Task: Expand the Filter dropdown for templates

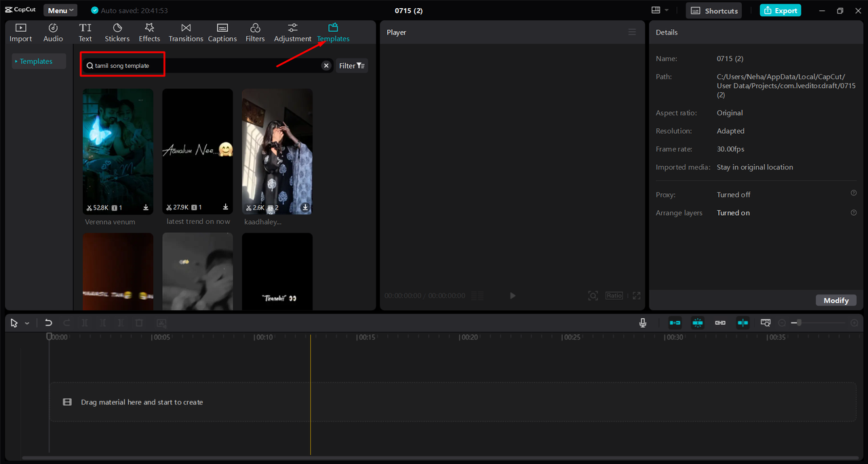Action: coord(352,66)
